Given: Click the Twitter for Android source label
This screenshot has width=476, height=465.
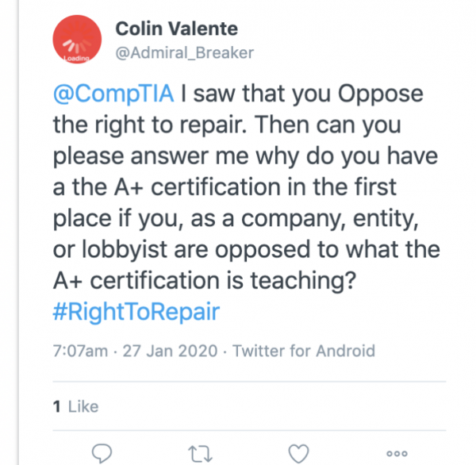Looking at the screenshot, I should pyautogui.click(x=304, y=351).
